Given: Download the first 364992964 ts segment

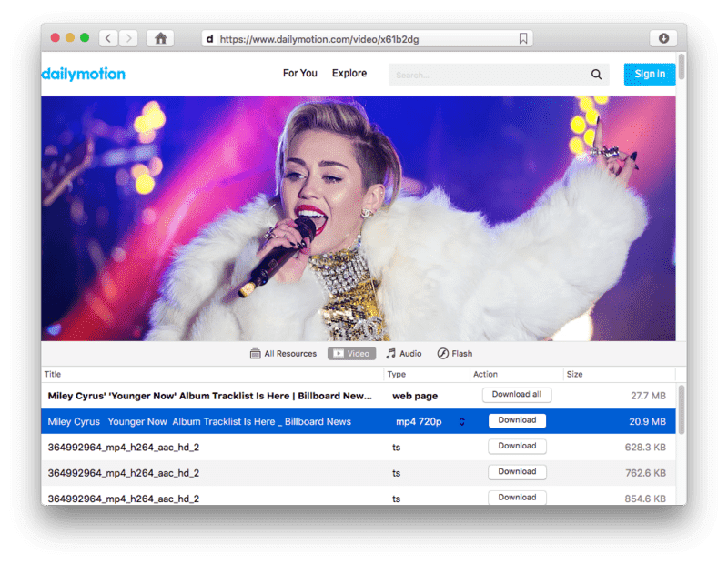Looking at the screenshot, I should [517, 446].
